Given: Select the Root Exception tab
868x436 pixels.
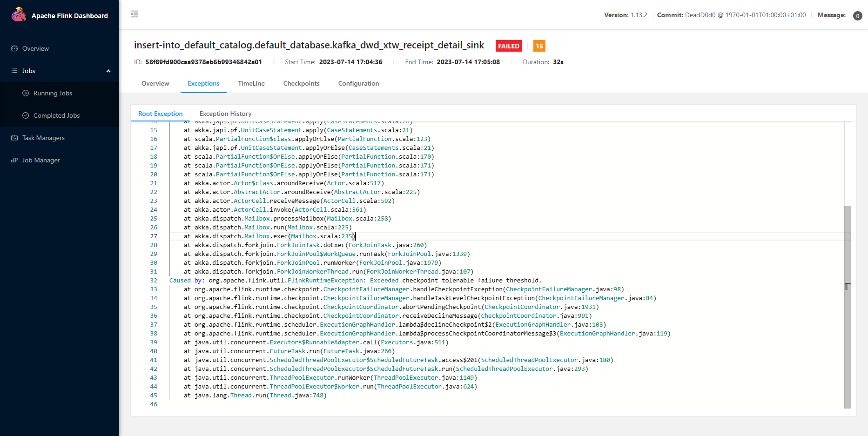Looking at the screenshot, I should click(160, 114).
